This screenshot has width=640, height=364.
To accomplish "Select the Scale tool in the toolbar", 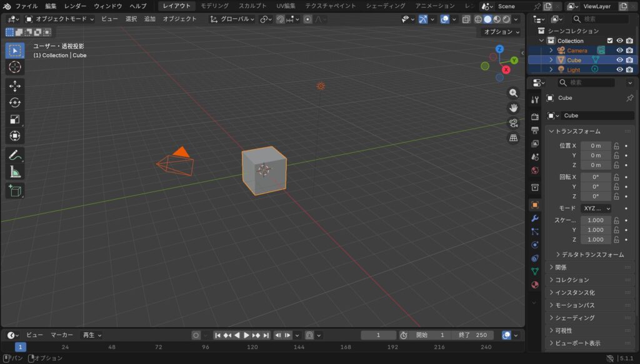I will [15, 119].
